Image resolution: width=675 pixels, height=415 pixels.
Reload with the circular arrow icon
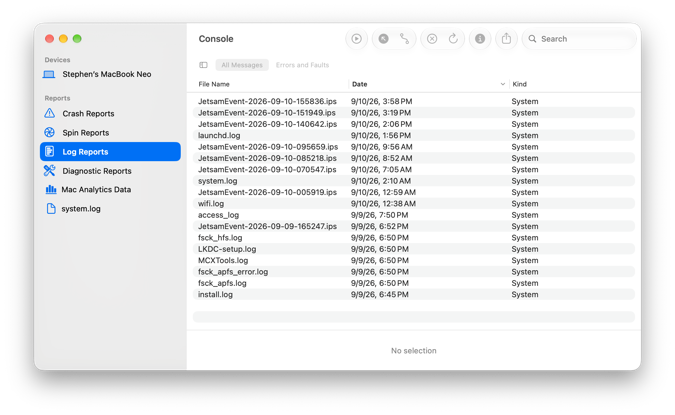point(453,39)
